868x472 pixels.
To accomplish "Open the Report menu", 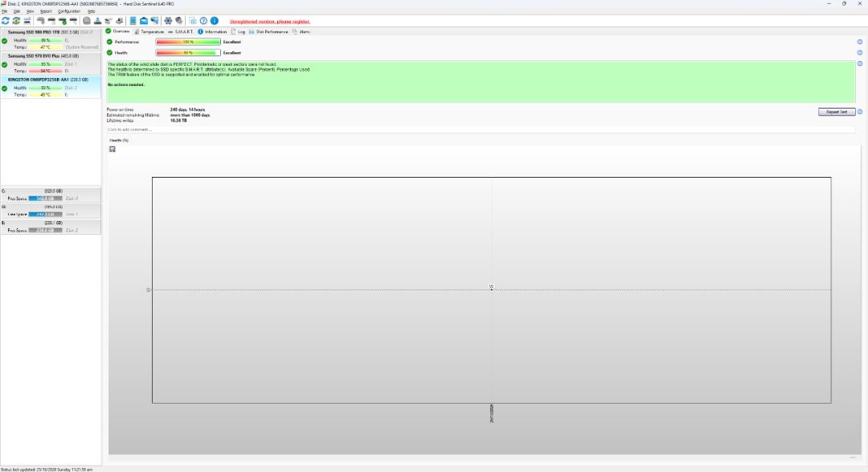I will point(46,11).
